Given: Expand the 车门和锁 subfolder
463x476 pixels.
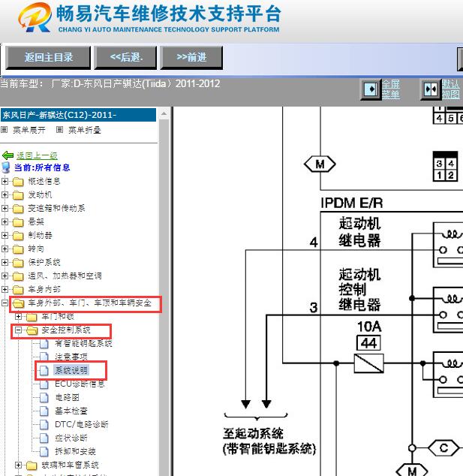Looking at the screenshot, I should click(x=18, y=316).
